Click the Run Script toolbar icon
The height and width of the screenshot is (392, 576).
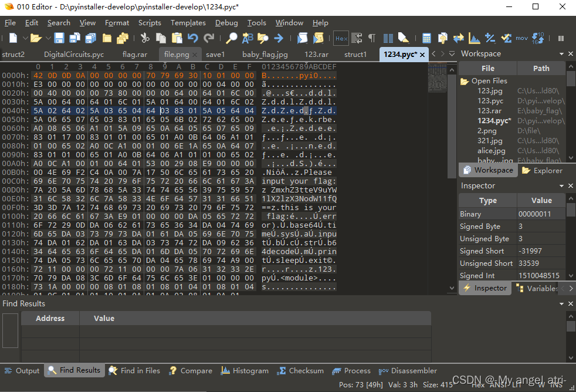click(302, 38)
